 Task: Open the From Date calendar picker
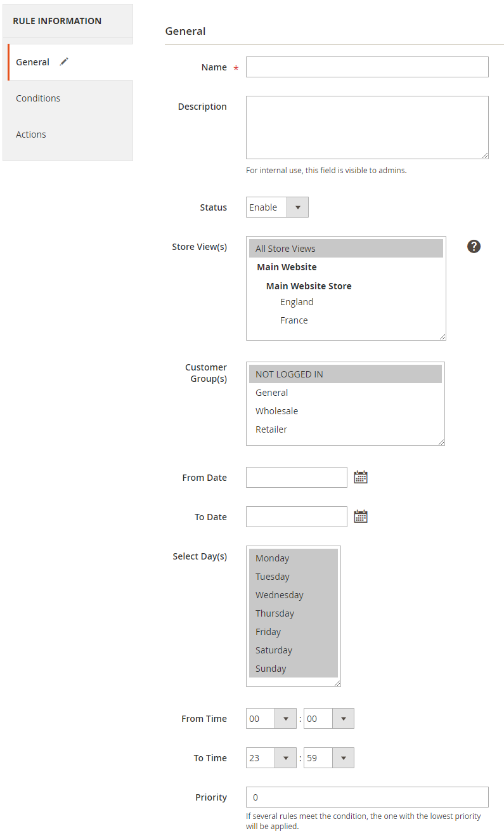tap(361, 477)
